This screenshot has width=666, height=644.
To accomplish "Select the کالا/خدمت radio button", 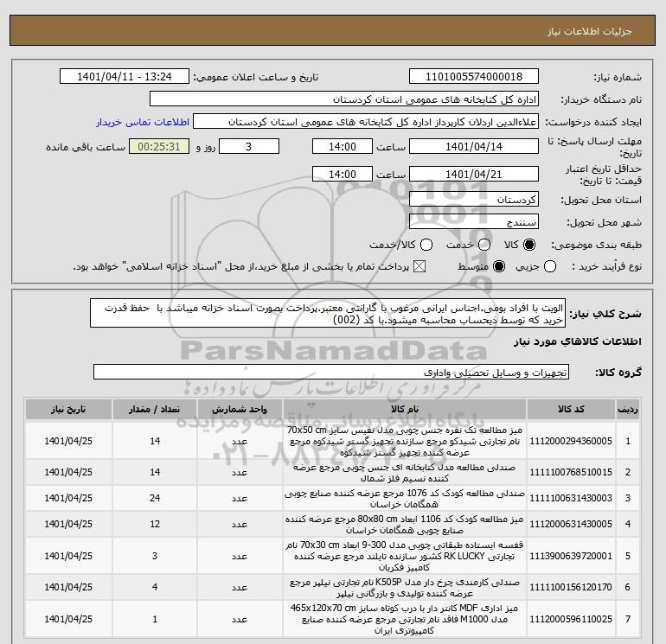I will (426, 245).
